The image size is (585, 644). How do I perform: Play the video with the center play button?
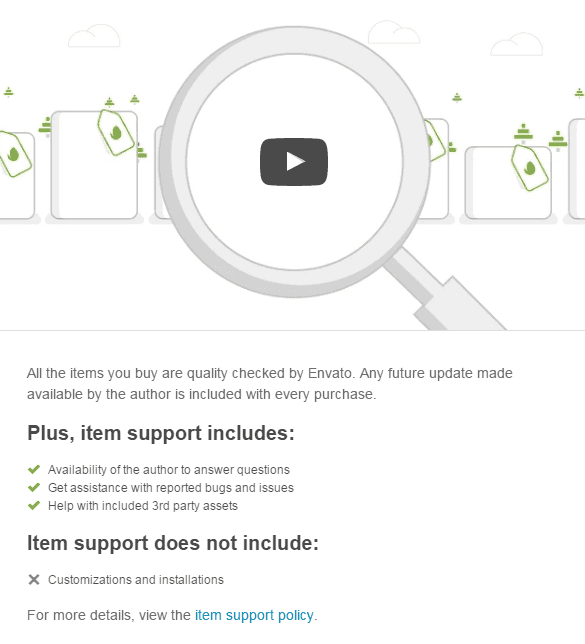point(294,162)
